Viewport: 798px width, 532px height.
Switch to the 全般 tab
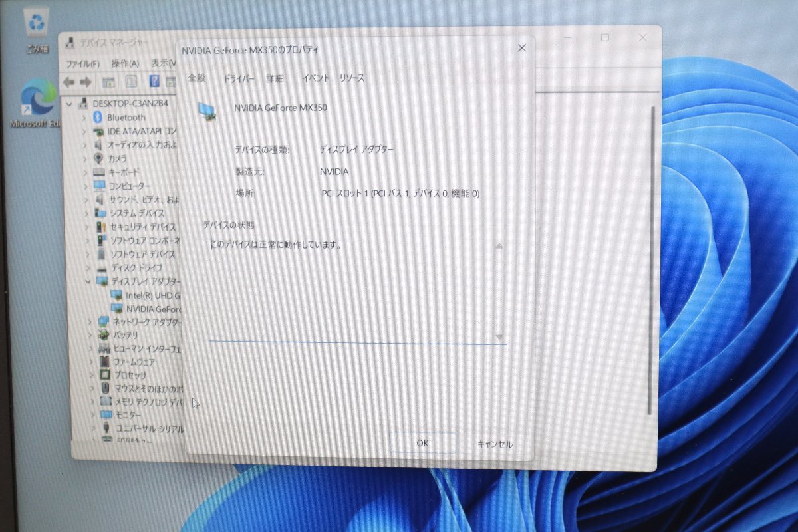click(x=197, y=78)
